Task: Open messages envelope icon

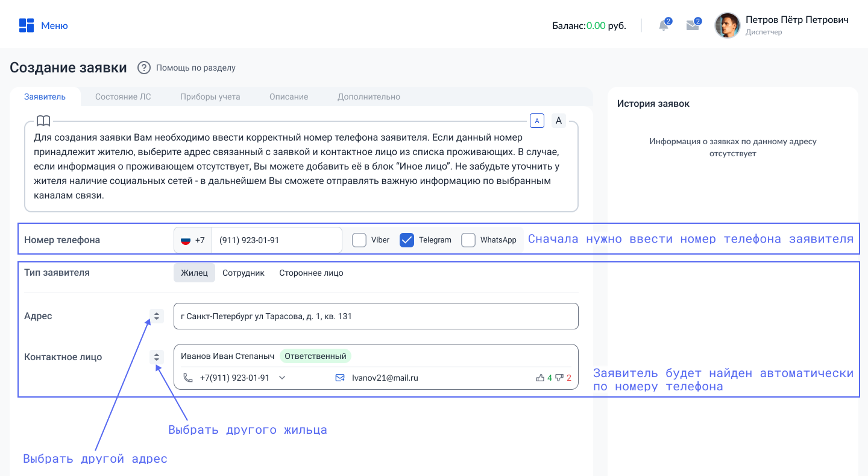Action: point(693,25)
